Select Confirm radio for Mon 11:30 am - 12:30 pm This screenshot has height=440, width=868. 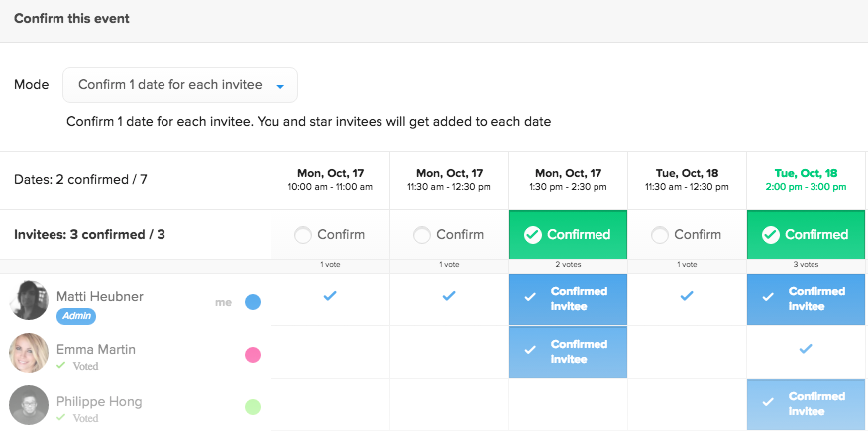[x=422, y=235]
